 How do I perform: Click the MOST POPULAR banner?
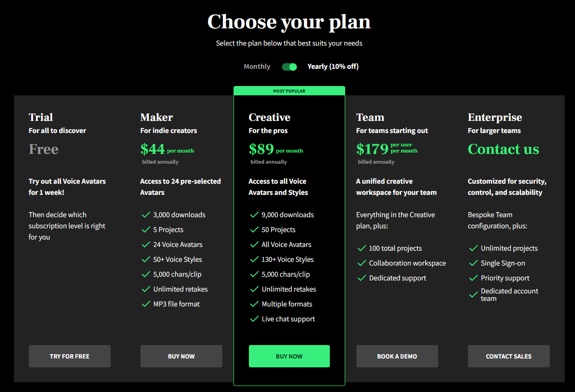pyautogui.click(x=289, y=91)
